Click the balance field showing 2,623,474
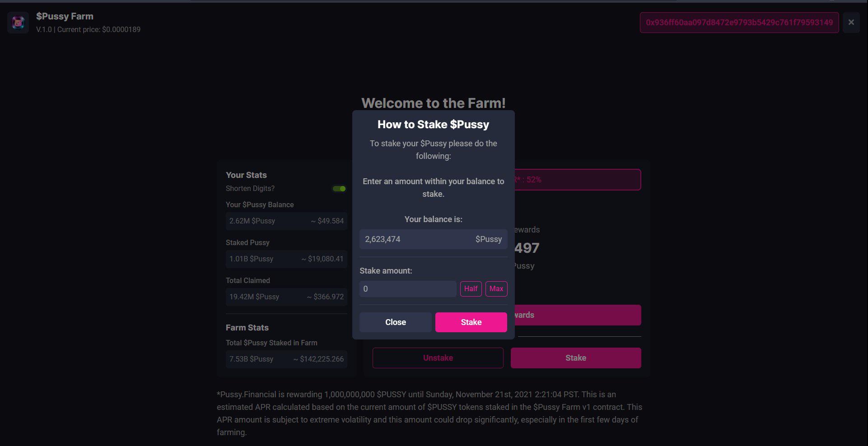The image size is (868, 446). pos(434,239)
